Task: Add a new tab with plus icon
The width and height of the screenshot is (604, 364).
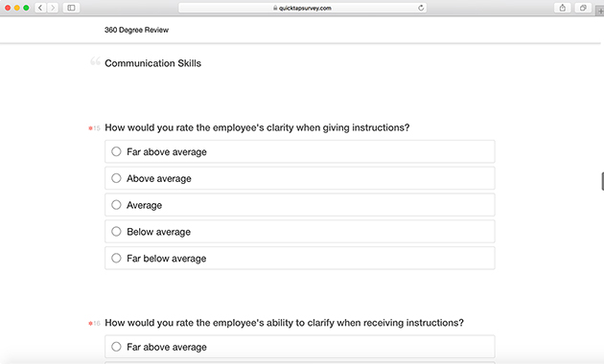Action: [600, 11]
